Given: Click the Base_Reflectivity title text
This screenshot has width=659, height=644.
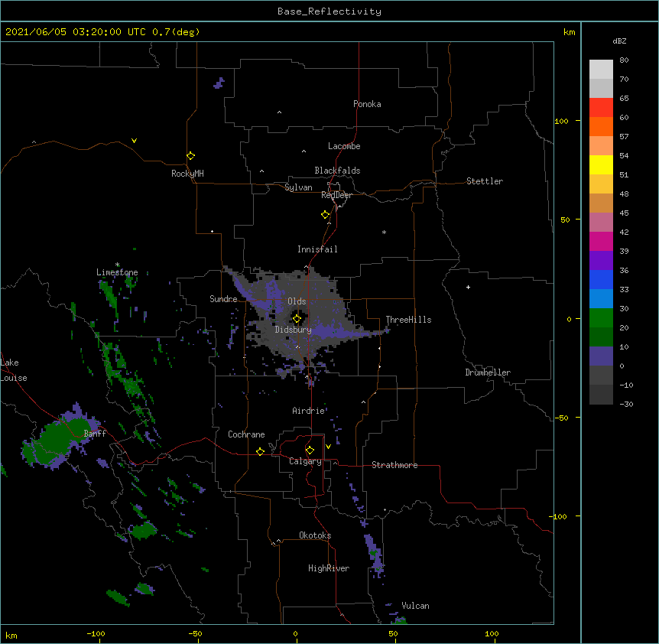Looking at the screenshot, I should pos(329,11).
